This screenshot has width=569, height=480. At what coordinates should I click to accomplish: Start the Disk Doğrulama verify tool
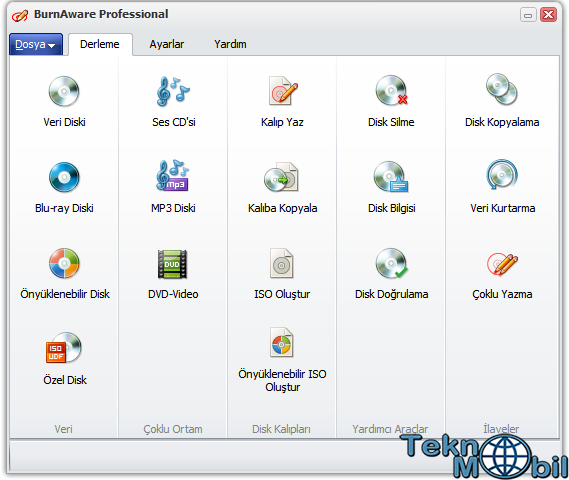click(392, 274)
